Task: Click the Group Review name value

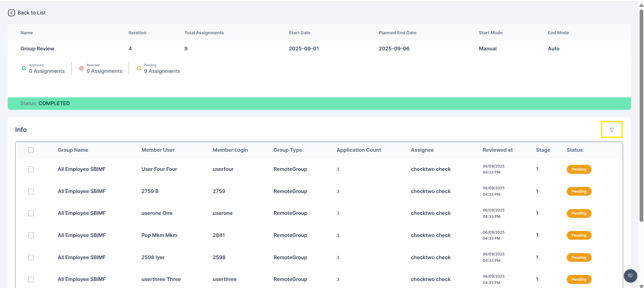Action: click(x=37, y=49)
